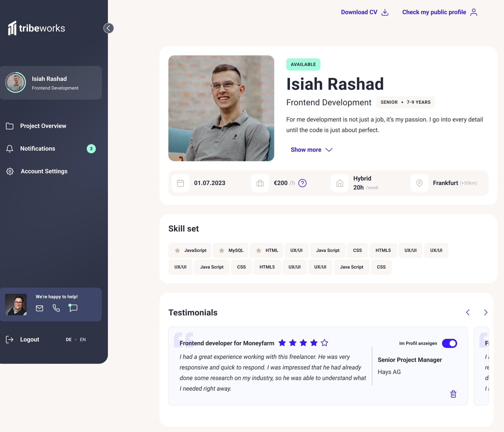Select the Isiah Rashad sidebar profile card
This screenshot has height=432, width=504.
click(51, 83)
